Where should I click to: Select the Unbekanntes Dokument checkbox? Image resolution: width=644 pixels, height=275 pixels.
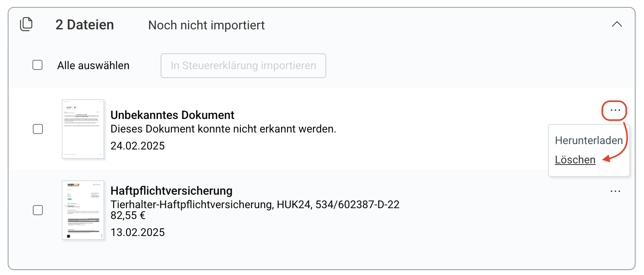[x=38, y=129]
